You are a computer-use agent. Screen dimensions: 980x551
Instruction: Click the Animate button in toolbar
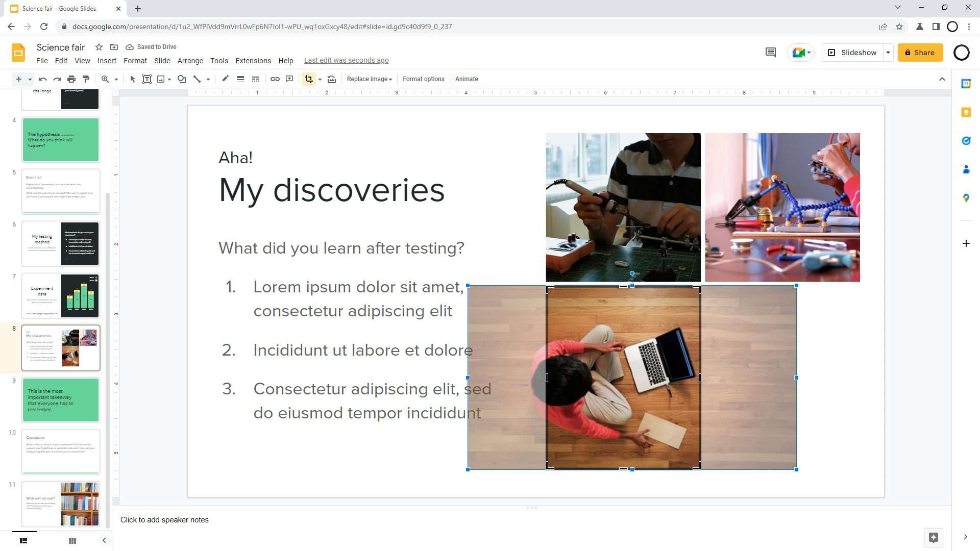pyautogui.click(x=466, y=79)
